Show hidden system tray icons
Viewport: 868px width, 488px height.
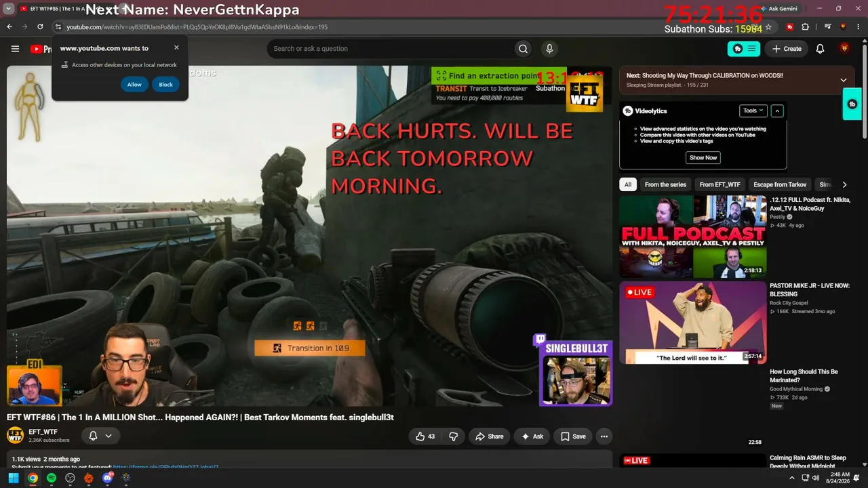point(792,478)
